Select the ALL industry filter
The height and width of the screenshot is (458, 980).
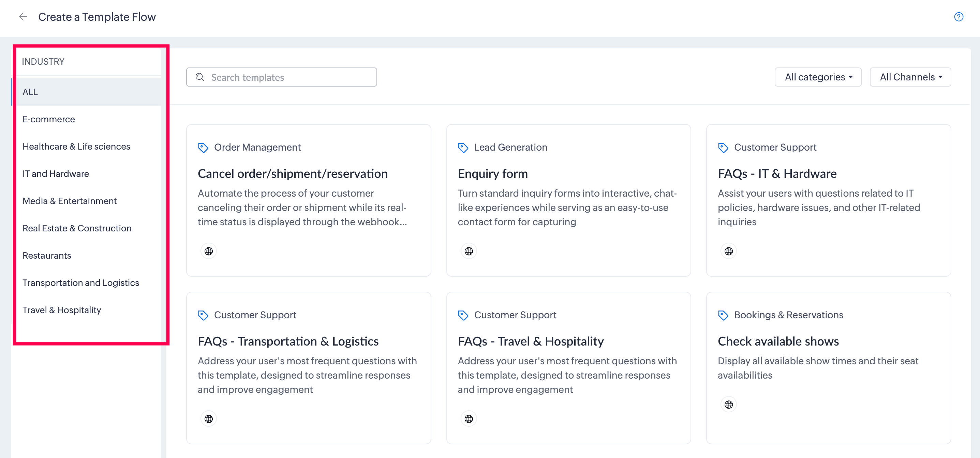pos(86,92)
